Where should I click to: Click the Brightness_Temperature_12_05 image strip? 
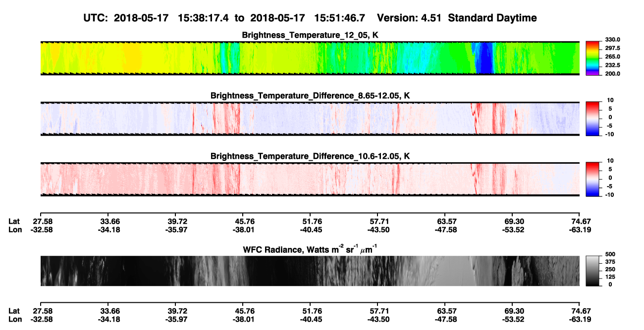310,58
